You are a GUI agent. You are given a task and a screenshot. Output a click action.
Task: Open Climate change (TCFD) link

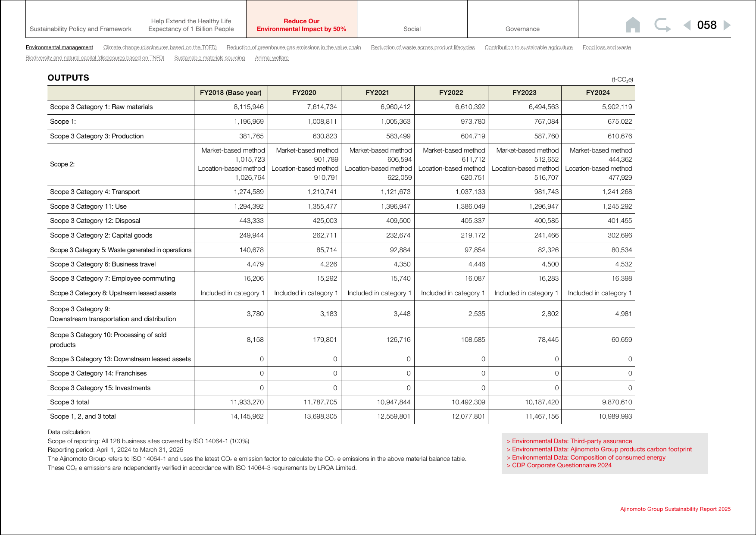(160, 47)
